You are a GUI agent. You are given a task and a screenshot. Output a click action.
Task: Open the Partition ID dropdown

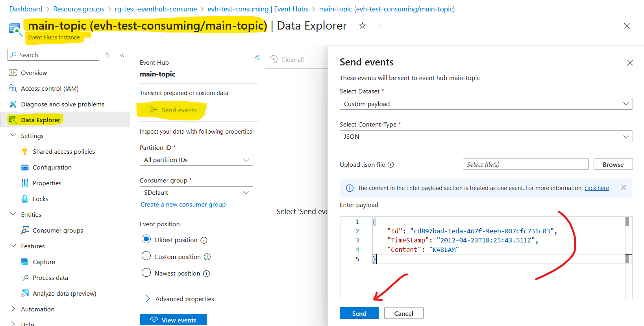pos(196,160)
